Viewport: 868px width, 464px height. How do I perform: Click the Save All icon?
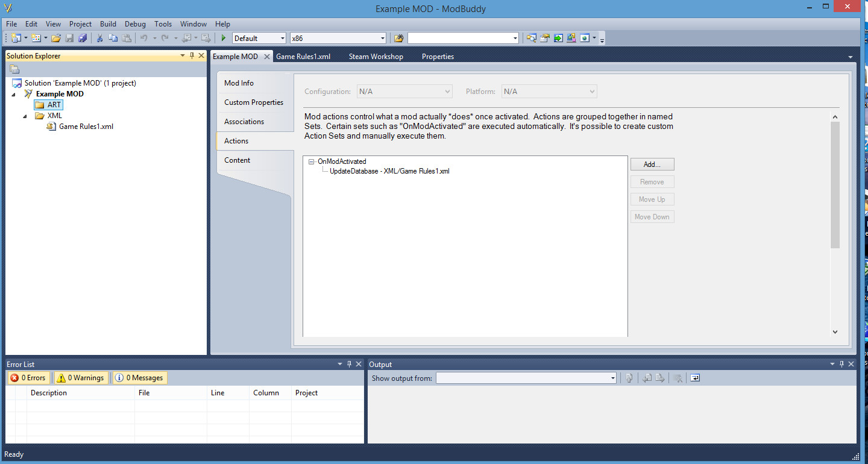coord(83,38)
